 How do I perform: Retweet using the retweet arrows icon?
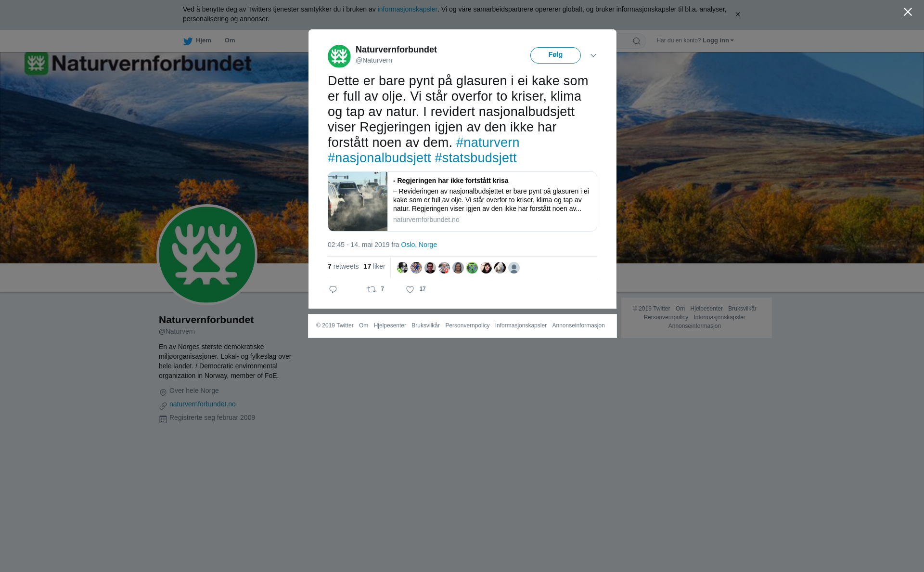pos(372,289)
